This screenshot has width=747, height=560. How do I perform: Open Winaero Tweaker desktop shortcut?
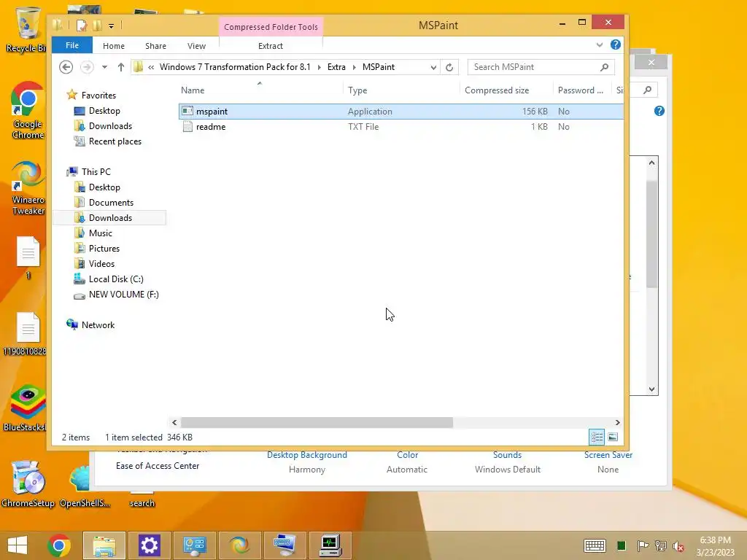(28, 188)
